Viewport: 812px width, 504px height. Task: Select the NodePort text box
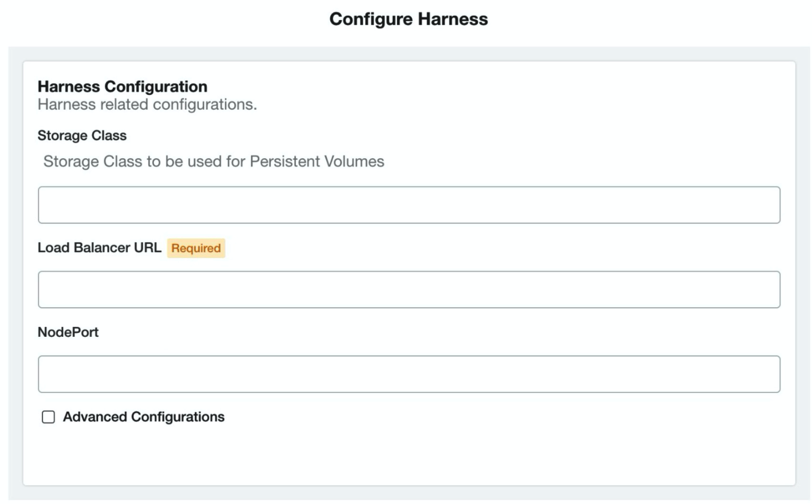pos(409,374)
